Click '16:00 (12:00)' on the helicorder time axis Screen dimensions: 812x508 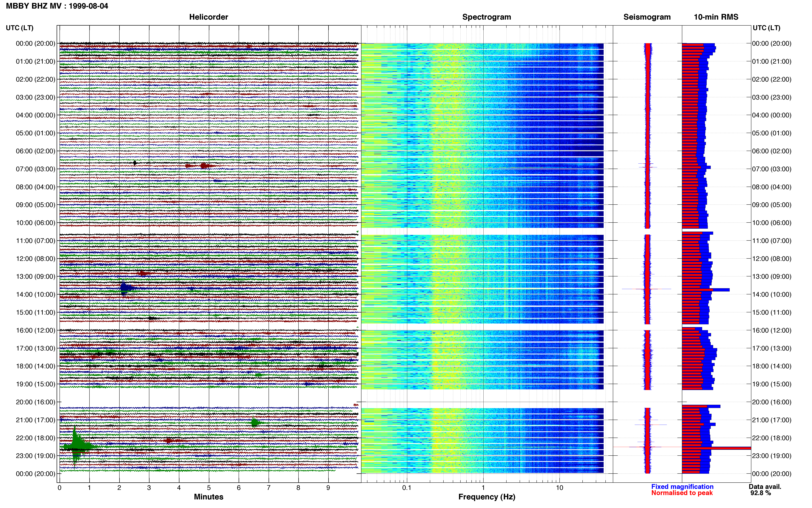[36, 330]
